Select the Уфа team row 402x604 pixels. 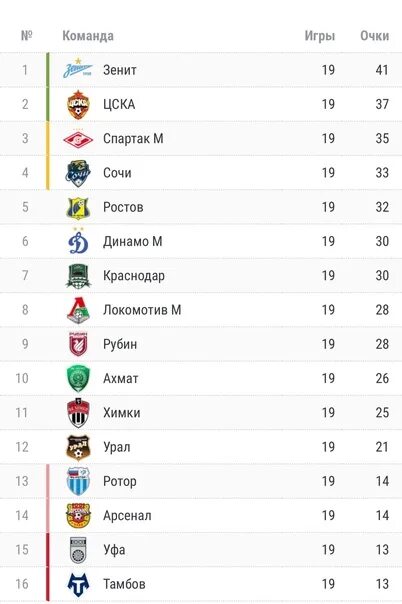click(201, 550)
